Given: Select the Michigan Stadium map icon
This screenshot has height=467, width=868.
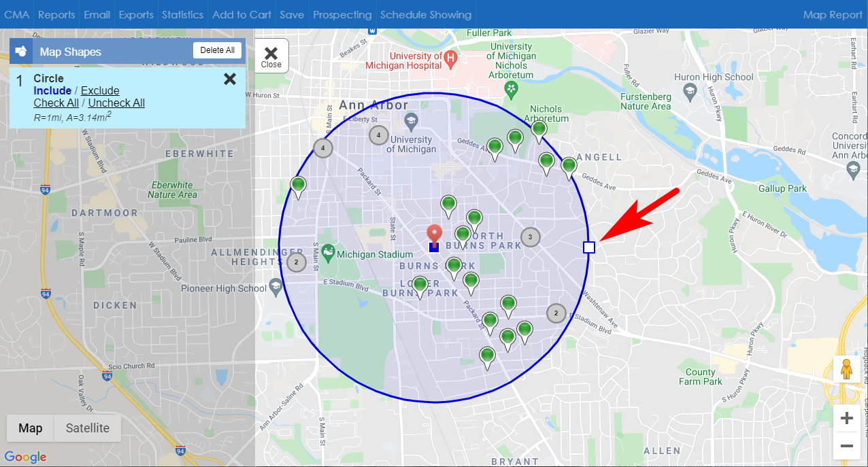Looking at the screenshot, I should pyautogui.click(x=329, y=254).
